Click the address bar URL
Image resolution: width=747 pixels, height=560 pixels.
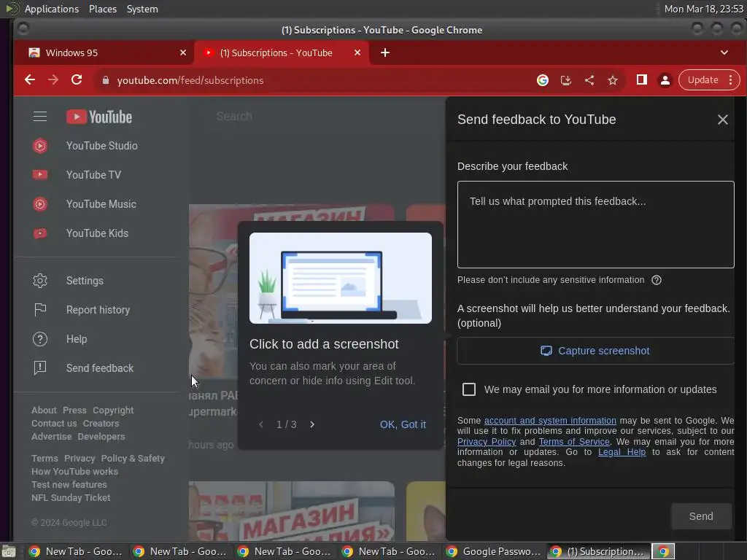[x=190, y=80]
